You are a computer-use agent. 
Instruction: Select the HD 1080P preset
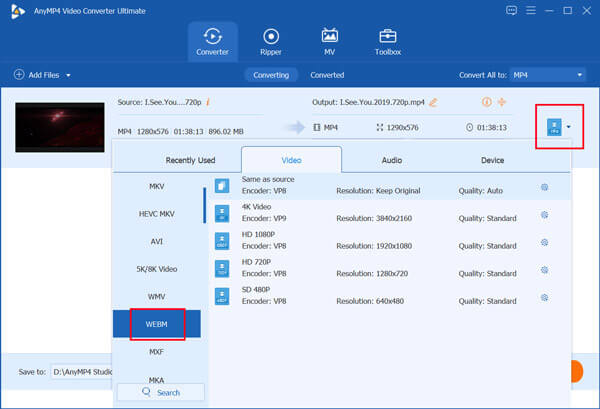[390, 241]
